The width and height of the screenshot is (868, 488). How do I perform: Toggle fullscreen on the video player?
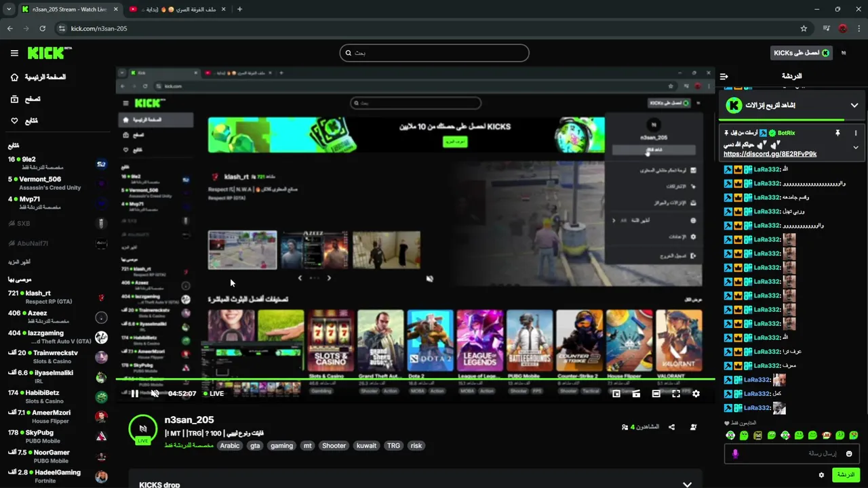click(x=676, y=394)
